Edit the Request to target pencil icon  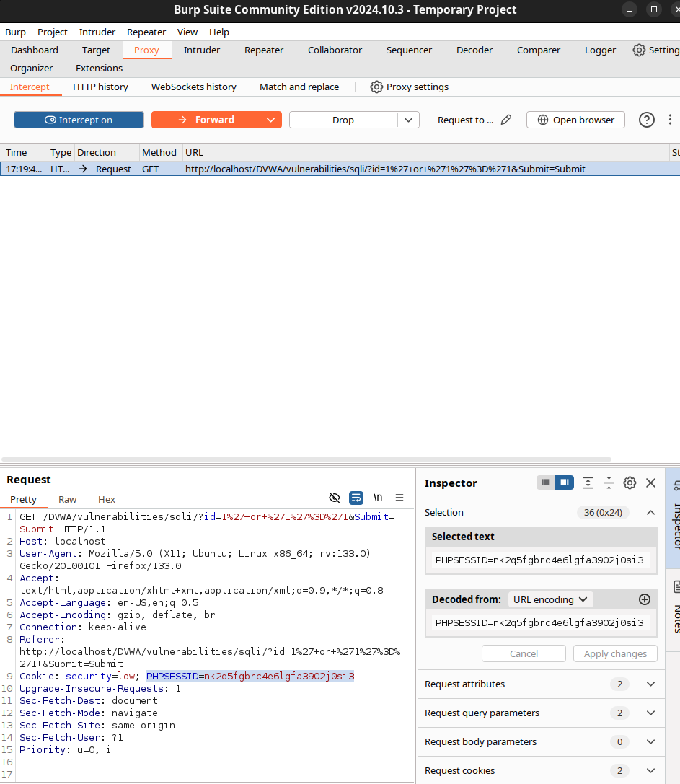click(506, 120)
